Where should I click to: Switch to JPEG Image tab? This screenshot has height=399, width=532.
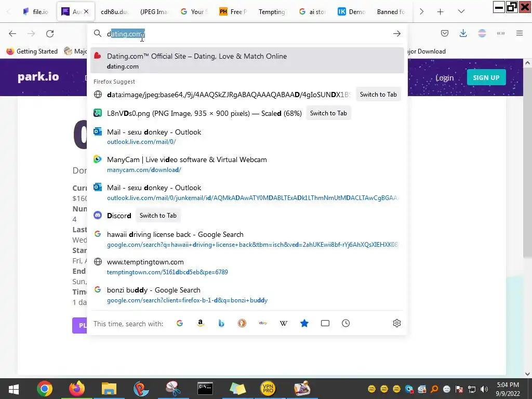click(x=154, y=12)
